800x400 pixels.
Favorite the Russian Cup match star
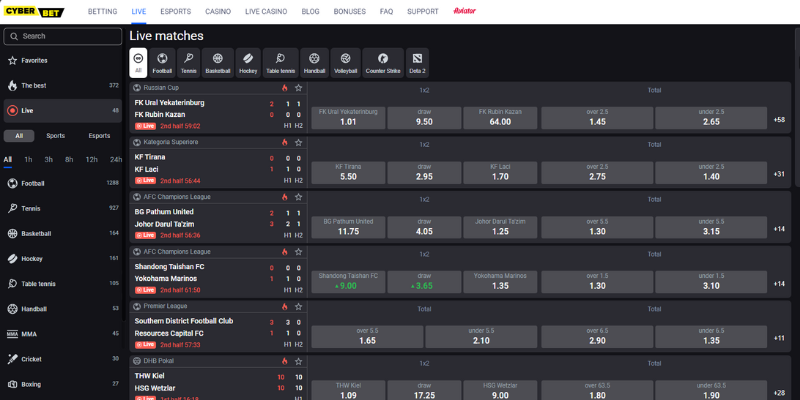(298, 88)
